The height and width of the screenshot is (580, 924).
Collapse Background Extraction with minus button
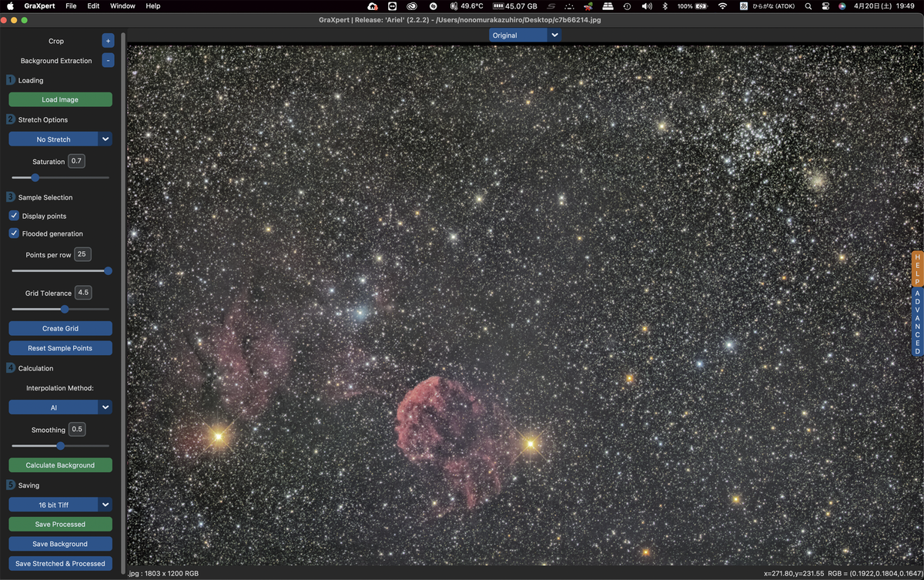pyautogui.click(x=108, y=60)
